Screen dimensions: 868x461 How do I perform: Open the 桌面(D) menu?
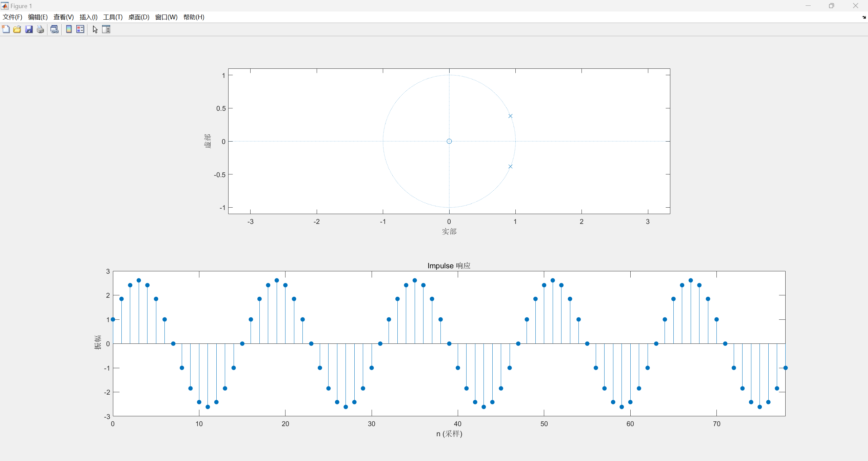tap(139, 17)
